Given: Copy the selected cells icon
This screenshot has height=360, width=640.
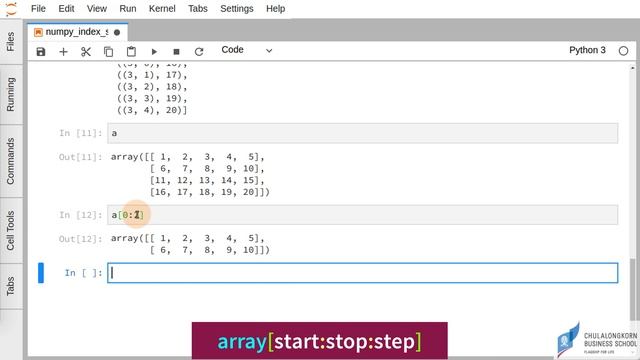Looking at the screenshot, I should tap(109, 52).
